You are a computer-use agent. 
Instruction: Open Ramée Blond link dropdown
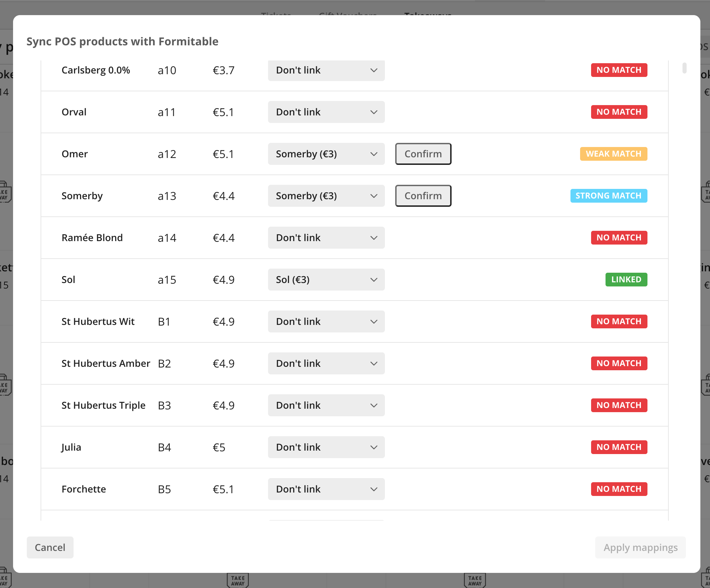(x=326, y=238)
